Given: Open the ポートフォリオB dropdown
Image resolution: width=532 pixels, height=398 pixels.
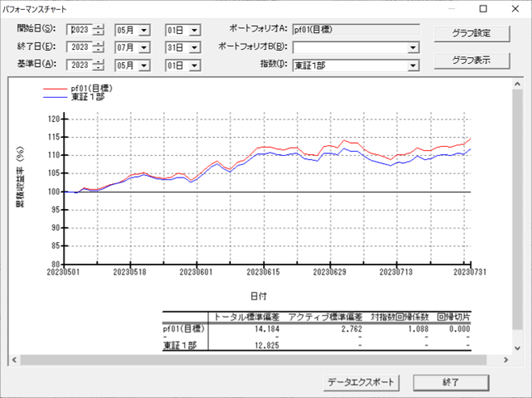Looking at the screenshot, I should (x=413, y=48).
